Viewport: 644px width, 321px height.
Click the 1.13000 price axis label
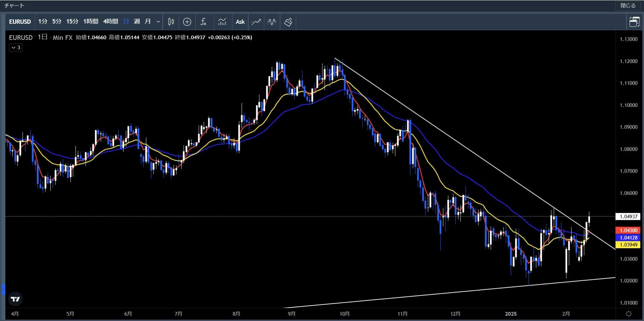(629, 39)
